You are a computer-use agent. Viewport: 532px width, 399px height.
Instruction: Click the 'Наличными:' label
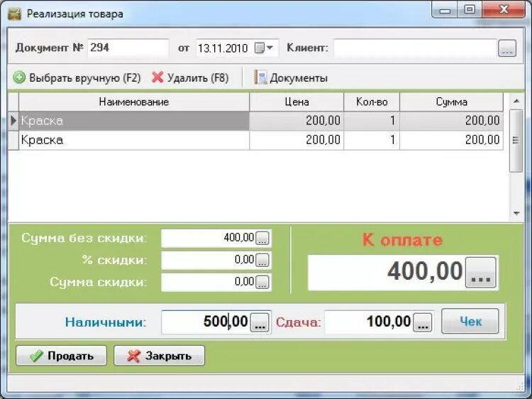(x=106, y=322)
